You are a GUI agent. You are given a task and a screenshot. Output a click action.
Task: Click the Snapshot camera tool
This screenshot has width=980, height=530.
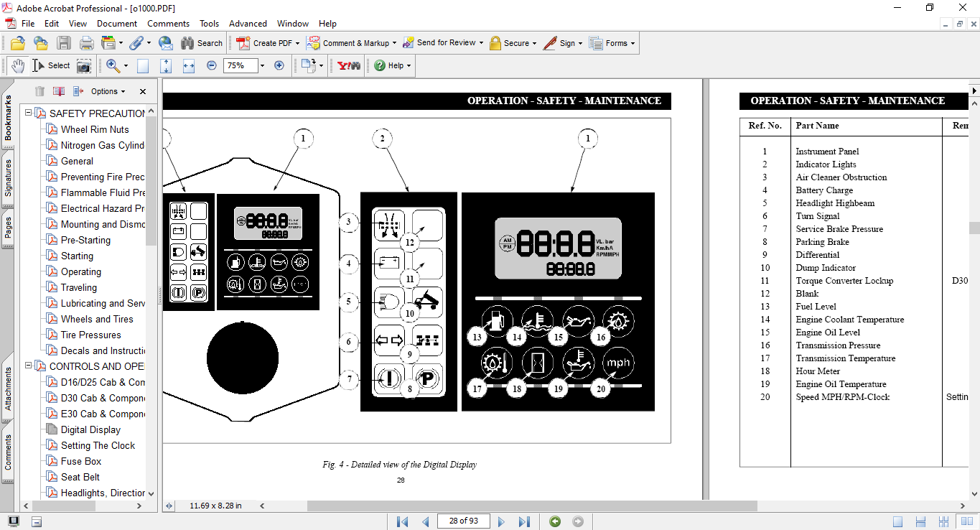click(84, 65)
